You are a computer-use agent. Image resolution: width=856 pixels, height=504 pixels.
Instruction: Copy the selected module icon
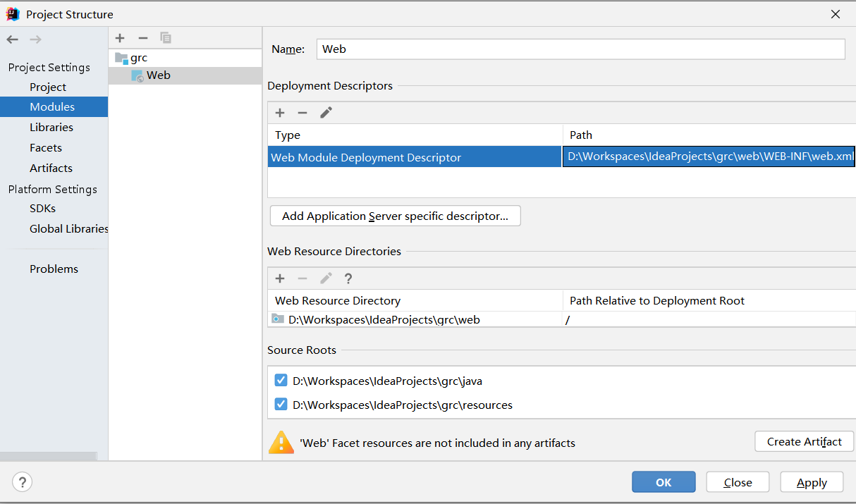(x=166, y=38)
